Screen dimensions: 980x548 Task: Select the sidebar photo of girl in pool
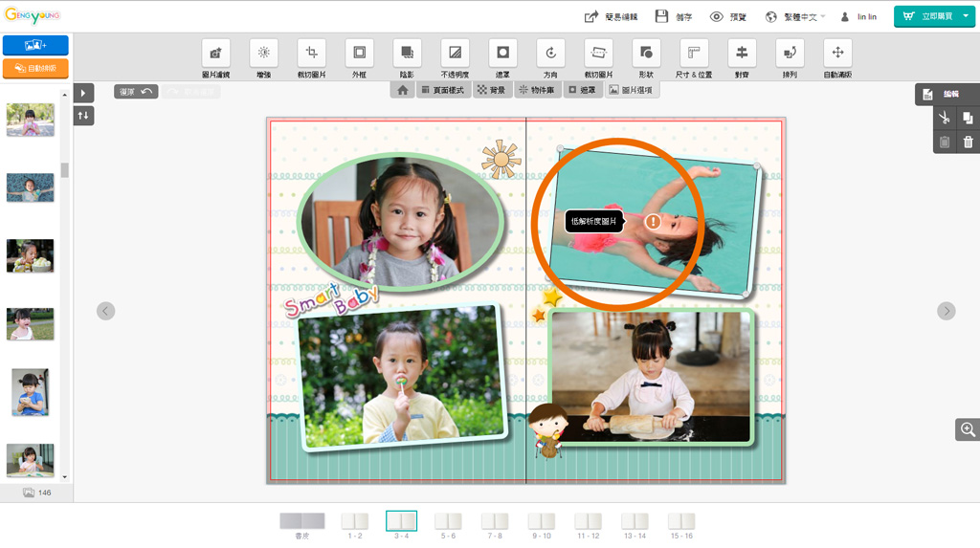coord(30,188)
